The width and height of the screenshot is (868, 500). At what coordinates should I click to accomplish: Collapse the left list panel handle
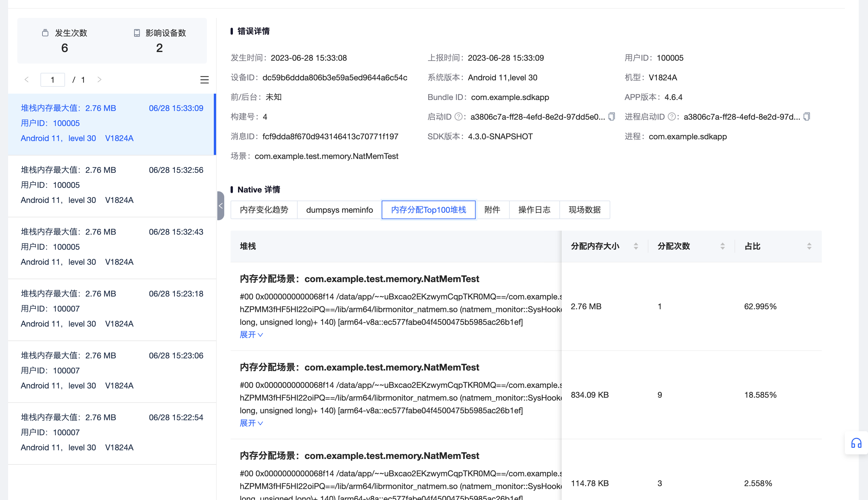tap(221, 206)
